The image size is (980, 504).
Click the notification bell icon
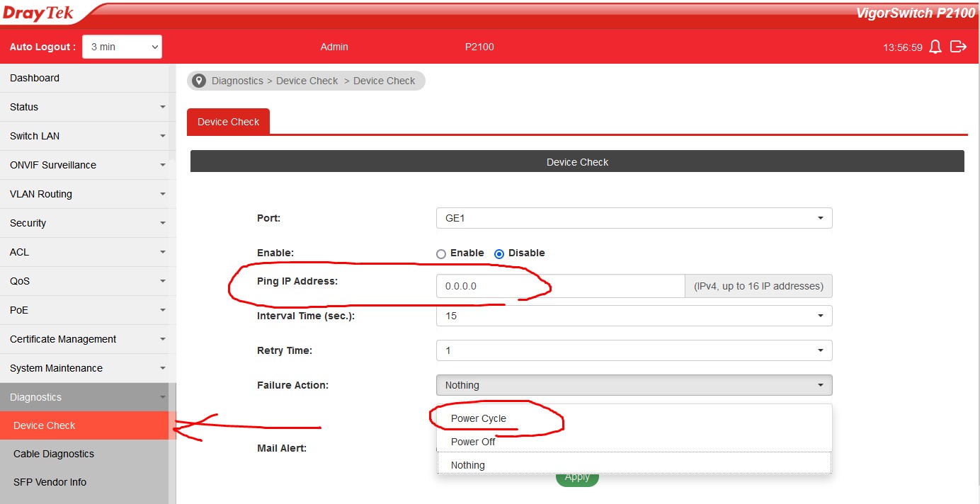coord(935,47)
